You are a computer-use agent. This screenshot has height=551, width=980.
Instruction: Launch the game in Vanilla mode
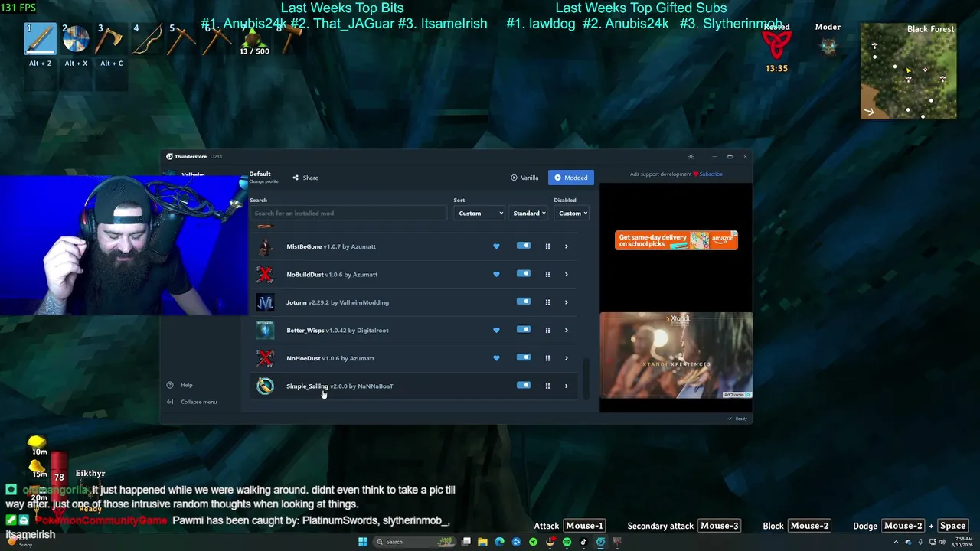525,178
